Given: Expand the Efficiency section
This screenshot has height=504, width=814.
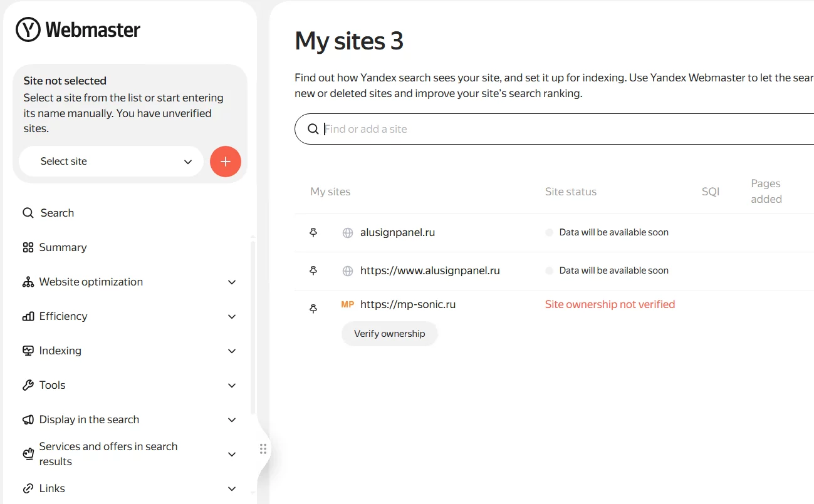Looking at the screenshot, I should coord(232,317).
